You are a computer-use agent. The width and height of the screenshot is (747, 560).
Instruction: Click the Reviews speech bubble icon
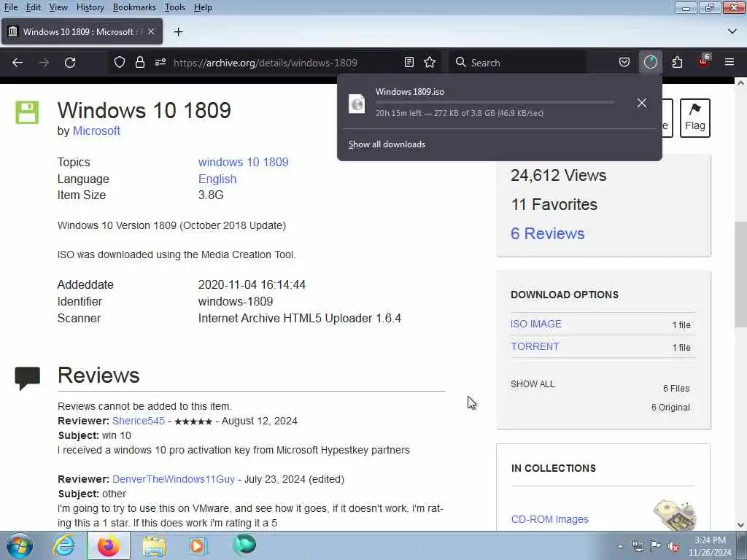pyautogui.click(x=28, y=378)
